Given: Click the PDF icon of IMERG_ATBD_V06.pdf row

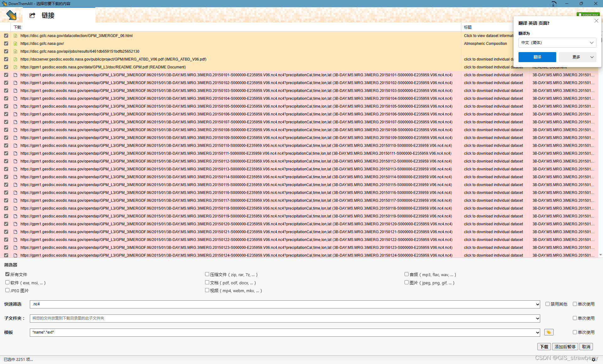Looking at the screenshot, I should pos(15,59).
